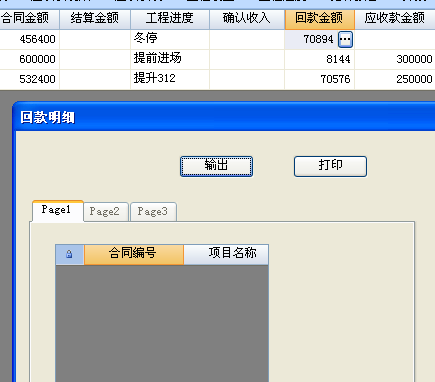The image size is (435, 382).
Task: Click the 确认收入 column header
Action: pyautogui.click(x=247, y=19)
